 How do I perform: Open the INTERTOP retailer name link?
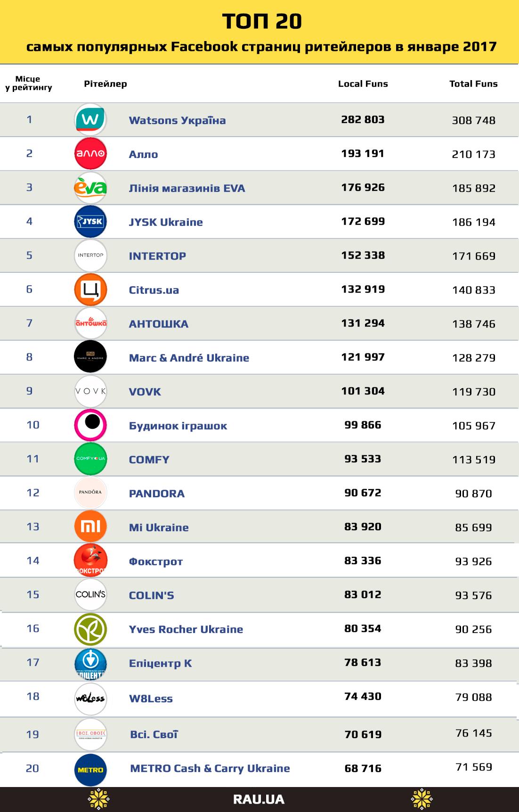[x=157, y=256]
